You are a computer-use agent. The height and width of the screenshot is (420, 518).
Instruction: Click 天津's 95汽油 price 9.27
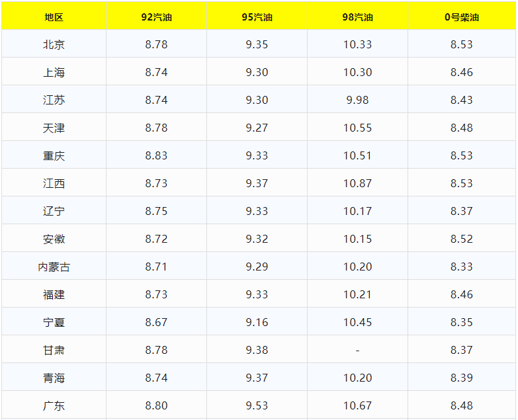(257, 128)
